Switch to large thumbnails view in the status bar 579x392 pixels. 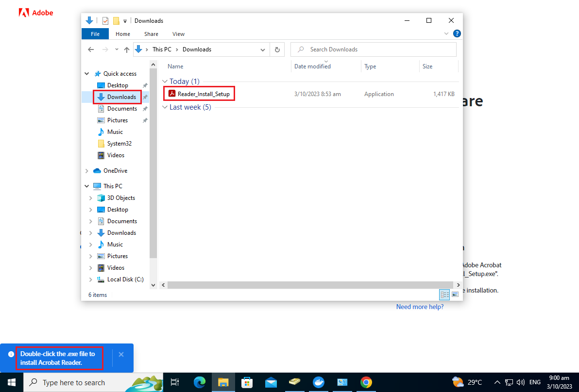tap(455, 294)
